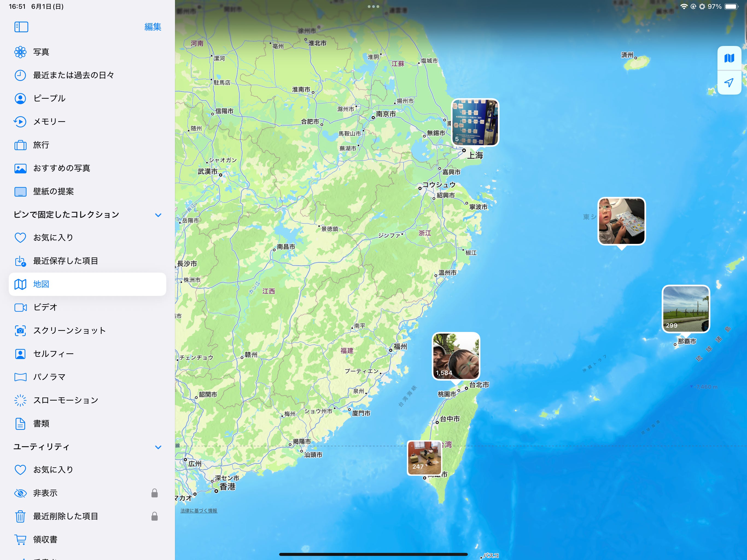Open the three-dot menu at top

[x=373, y=6]
